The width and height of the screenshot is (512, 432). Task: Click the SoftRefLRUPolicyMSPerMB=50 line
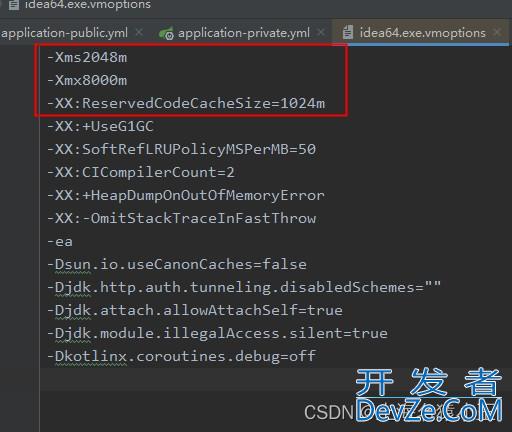pyautogui.click(x=182, y=149)
